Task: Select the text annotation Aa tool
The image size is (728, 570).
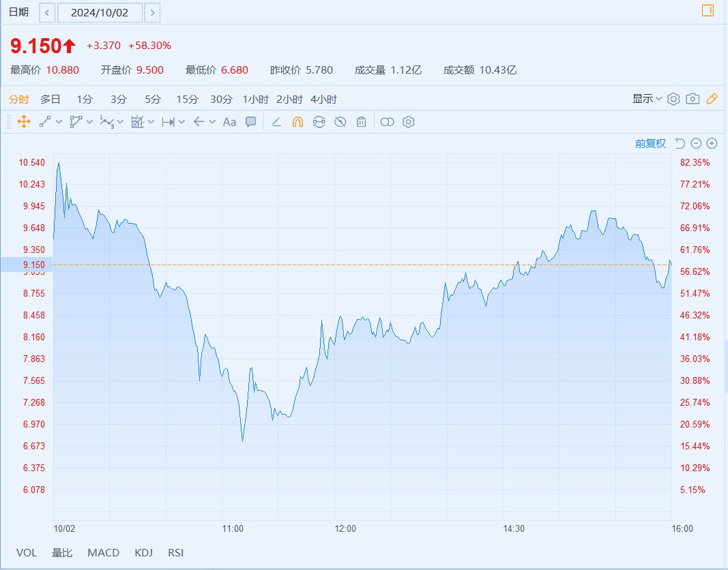Action: [229, 122]
